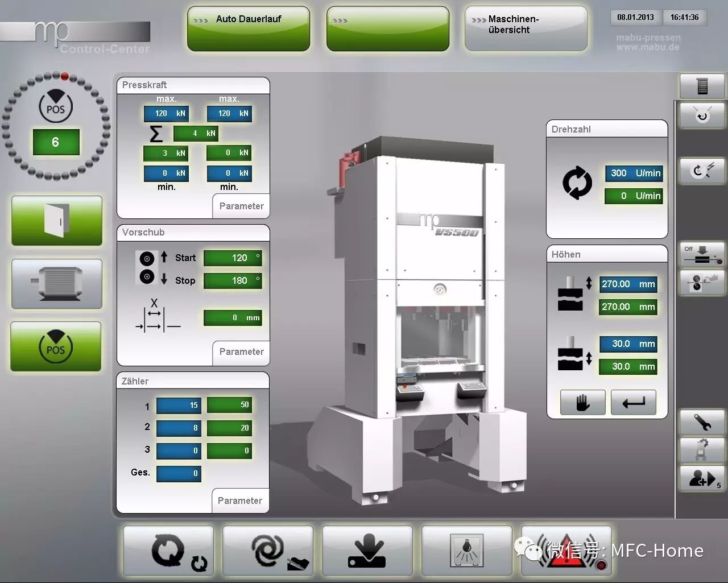Click the actual speed 0 U/min value
This screenshot has height=583, width=728.
tap(634, 196)
